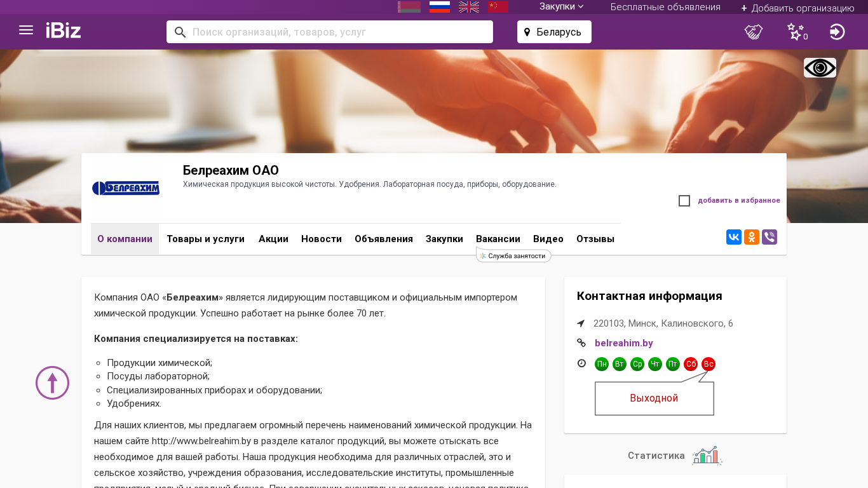Viewport: 868px width, 488px height.
Task: Switch to Товары и услуги tab
Action: pyautogui.click(x=205, y=239)
